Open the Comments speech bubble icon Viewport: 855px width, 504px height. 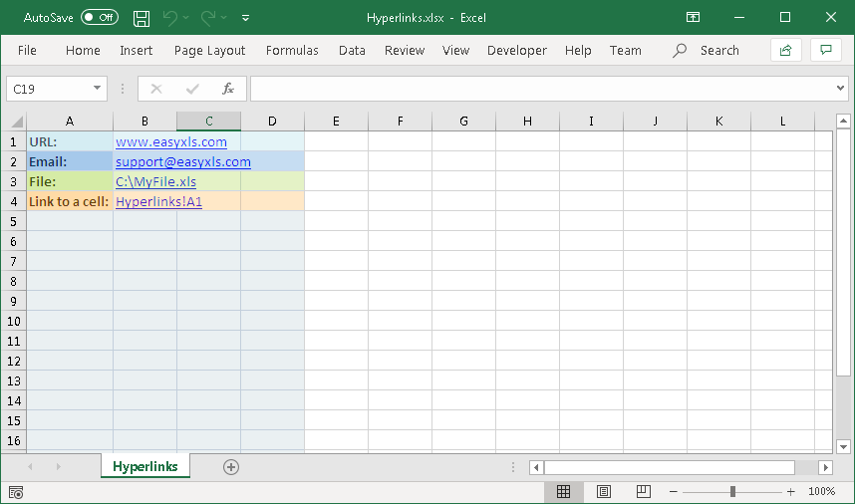click(825, 50)
